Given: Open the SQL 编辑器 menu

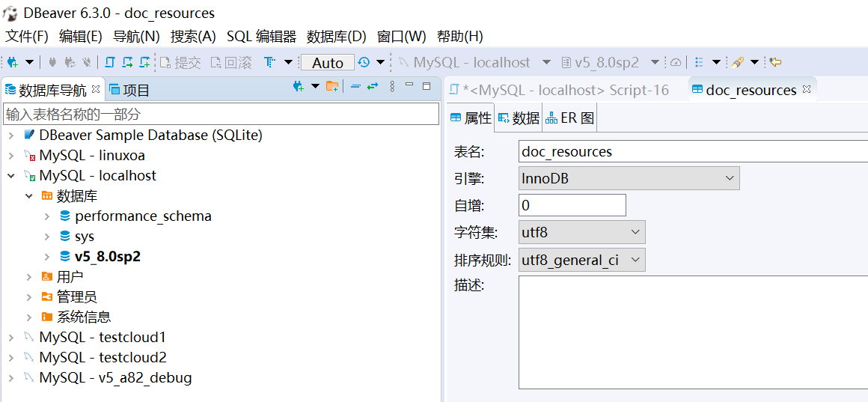Looking at the screenshot, I should pyautogui.click(x=262, y=37).
